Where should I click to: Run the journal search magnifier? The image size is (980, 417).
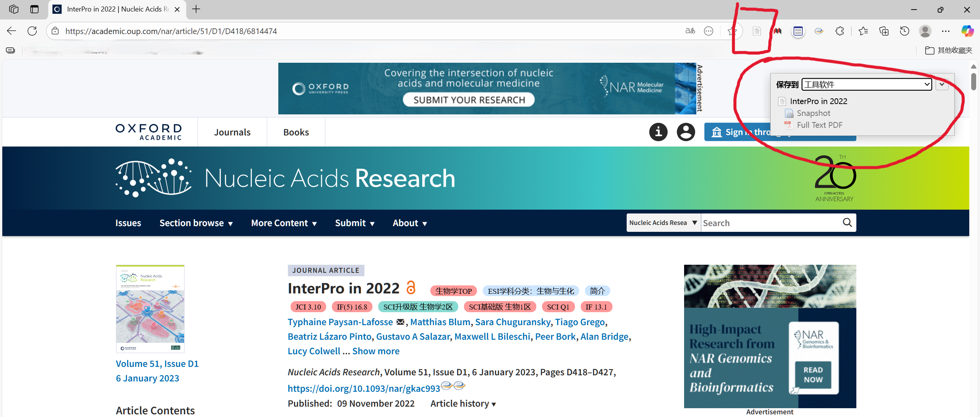(848, 223)
